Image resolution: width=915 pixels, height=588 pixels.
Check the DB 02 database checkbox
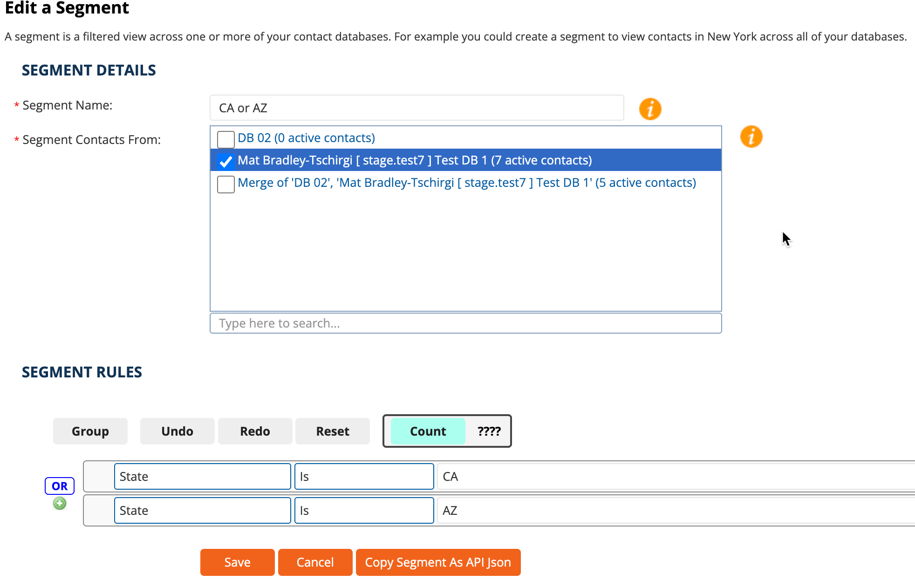(x=226, y=139)
